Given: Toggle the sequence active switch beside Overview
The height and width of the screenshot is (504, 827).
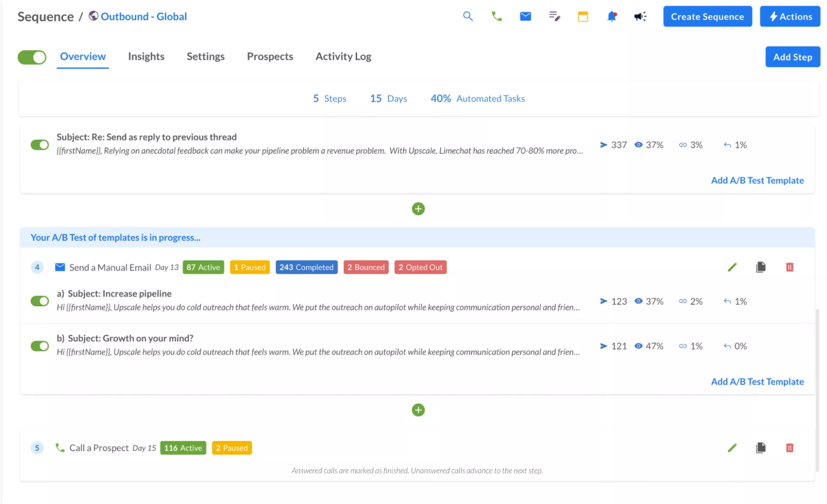Looking at the screenshot, I should tap(32, 57).
